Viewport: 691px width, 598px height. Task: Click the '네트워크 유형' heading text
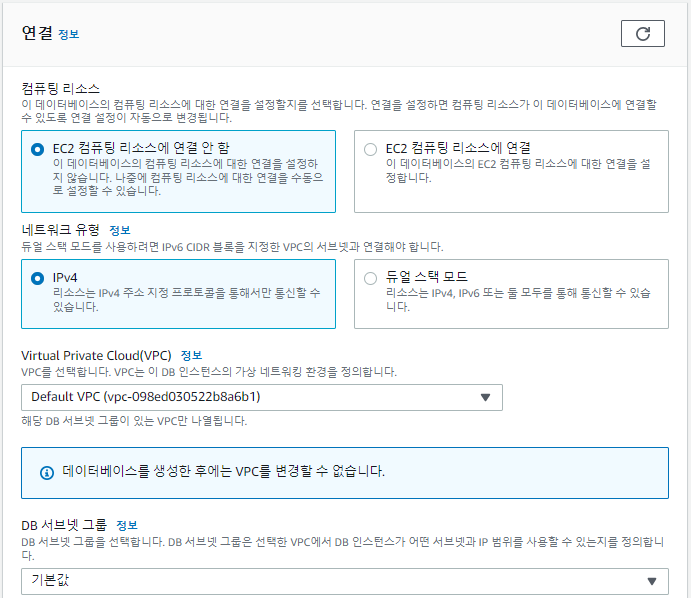tap(61, 230)
